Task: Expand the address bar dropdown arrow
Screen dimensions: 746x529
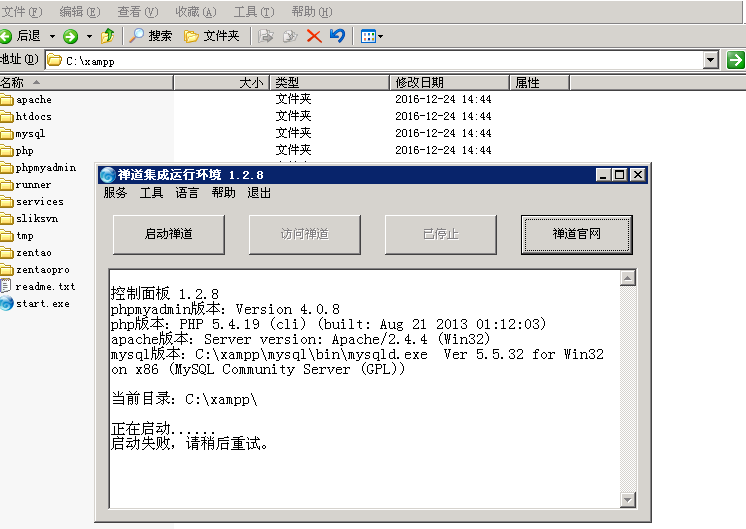Action: [x=711, y=60]
